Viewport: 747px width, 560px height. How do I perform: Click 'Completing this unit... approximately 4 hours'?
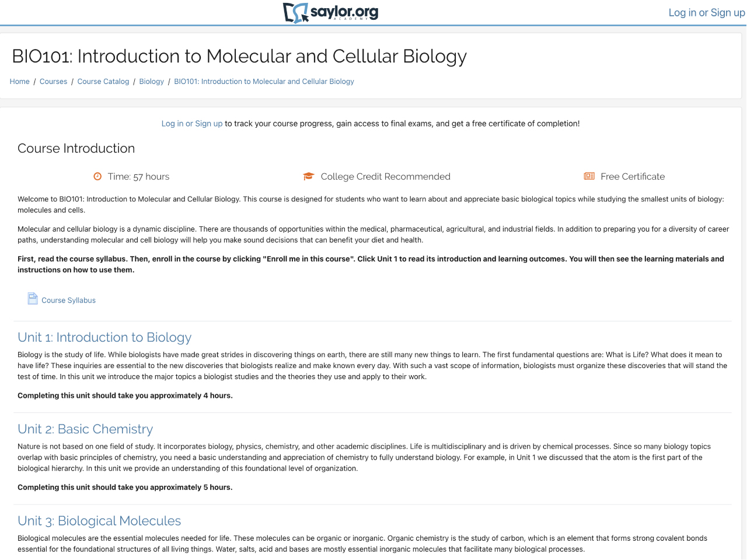click(125, 395)
